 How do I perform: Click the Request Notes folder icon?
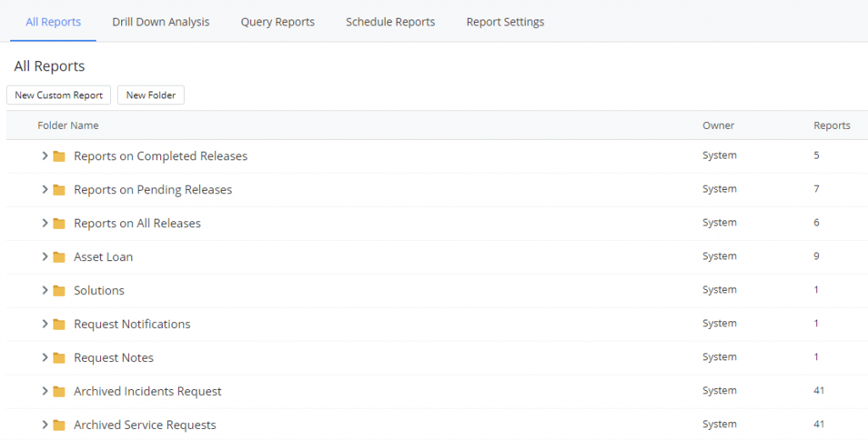point(58,358)
